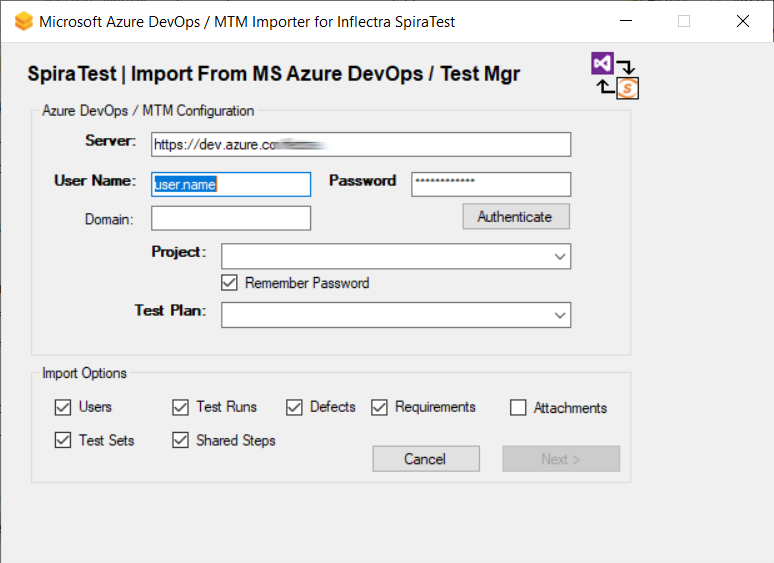The width and height of the screenshot is (774, 563).
Task: Close the importer window
Action: tap(743, 21)
